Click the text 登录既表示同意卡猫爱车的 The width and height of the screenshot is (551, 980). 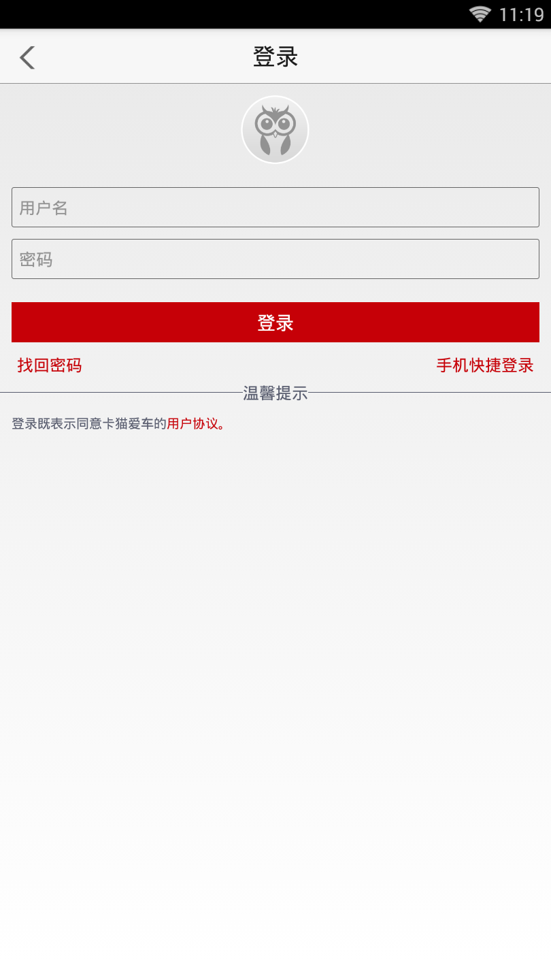point(89,424)
